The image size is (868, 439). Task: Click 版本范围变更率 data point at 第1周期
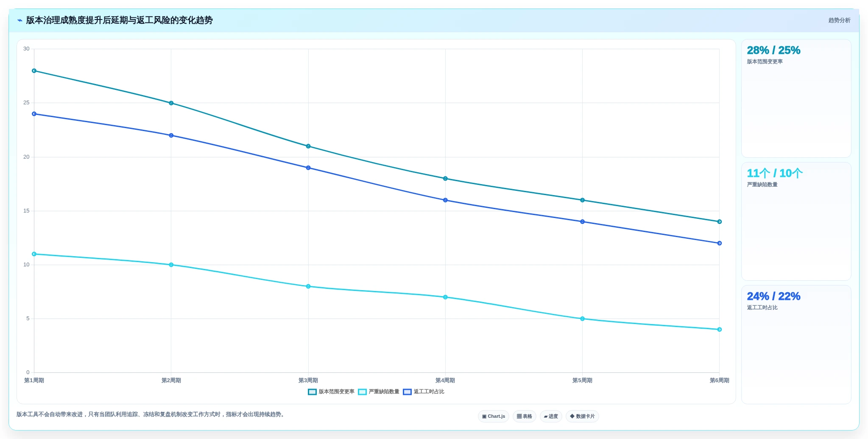tap(34, 71)
